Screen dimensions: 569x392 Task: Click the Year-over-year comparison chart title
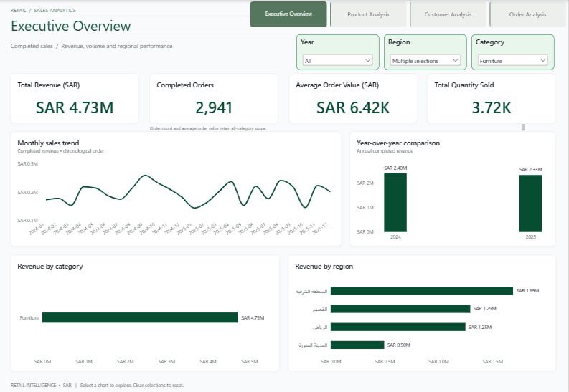[x=398, y=143]
